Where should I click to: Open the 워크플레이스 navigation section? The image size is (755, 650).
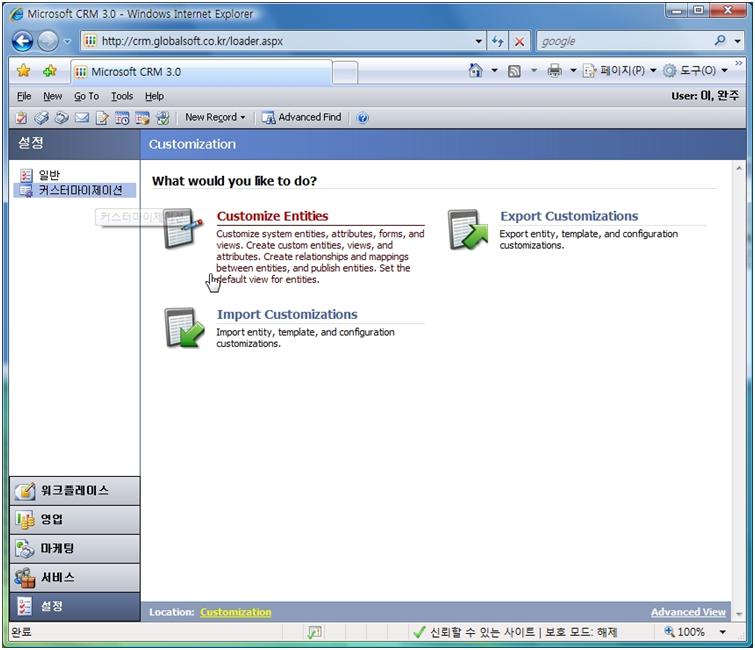click(75, 491)
